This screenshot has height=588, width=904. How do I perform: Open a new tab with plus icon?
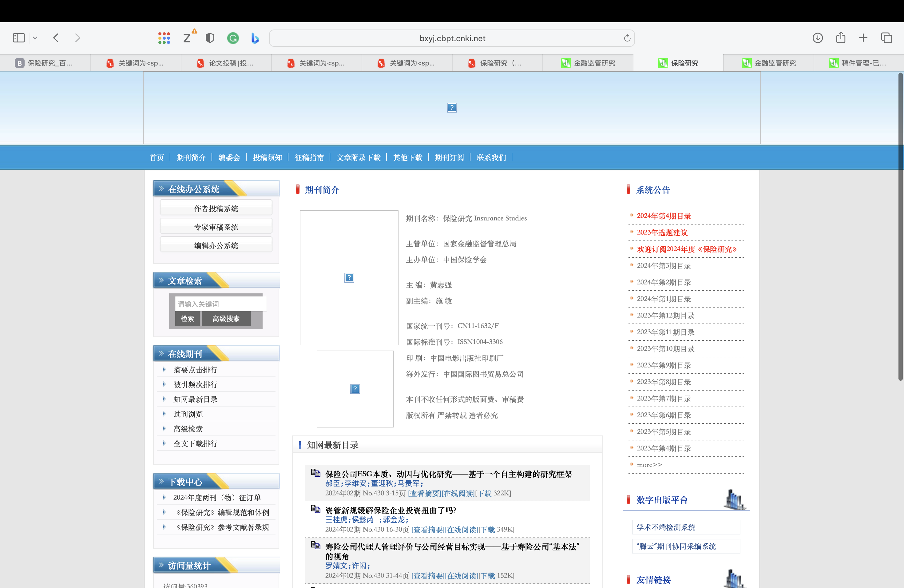[863, 38]
